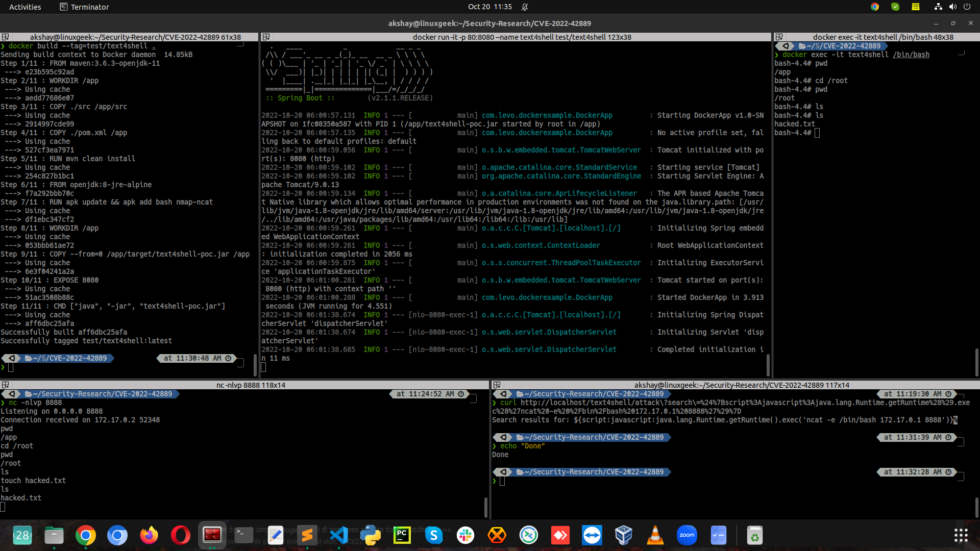Open the To Do checklist app

(x=719, y=535)
